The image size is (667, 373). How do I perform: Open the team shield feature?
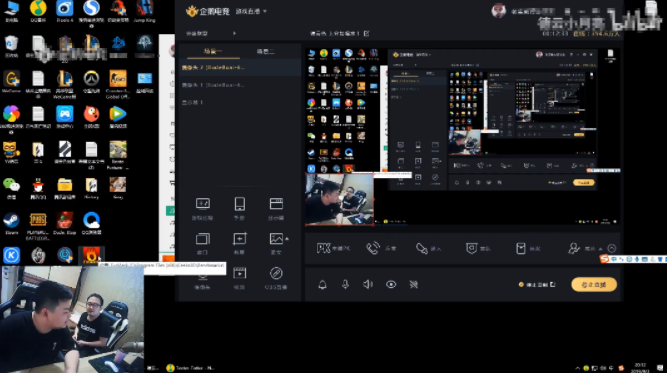point(478,248)
